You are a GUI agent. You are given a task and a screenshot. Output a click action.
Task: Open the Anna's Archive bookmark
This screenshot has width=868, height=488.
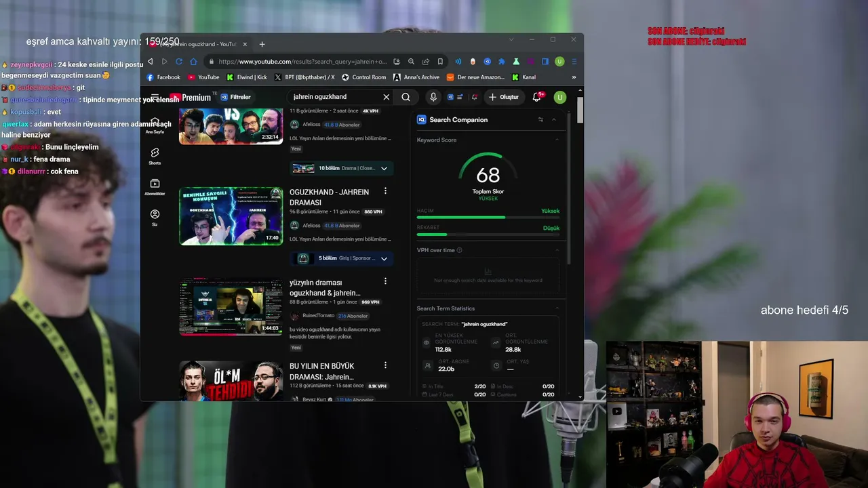416,77
